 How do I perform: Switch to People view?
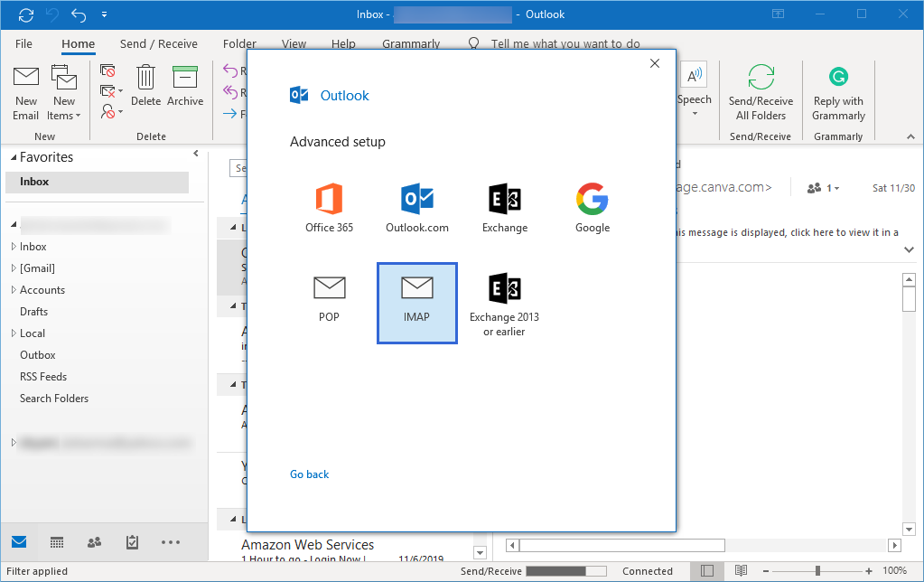point(94,542)
